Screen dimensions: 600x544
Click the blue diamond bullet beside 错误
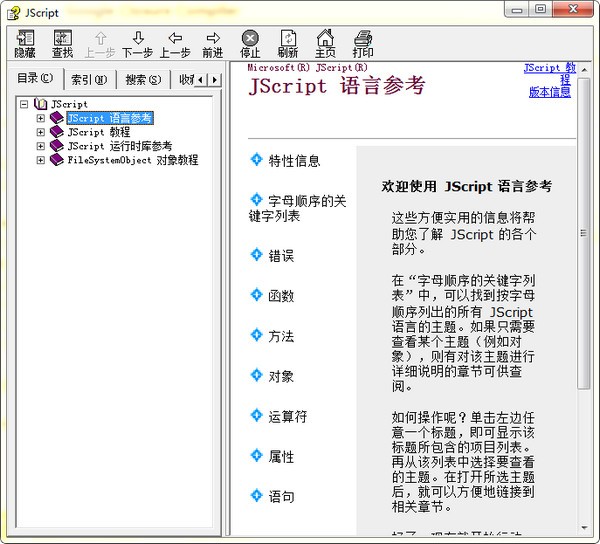click(x=256, y=255)
